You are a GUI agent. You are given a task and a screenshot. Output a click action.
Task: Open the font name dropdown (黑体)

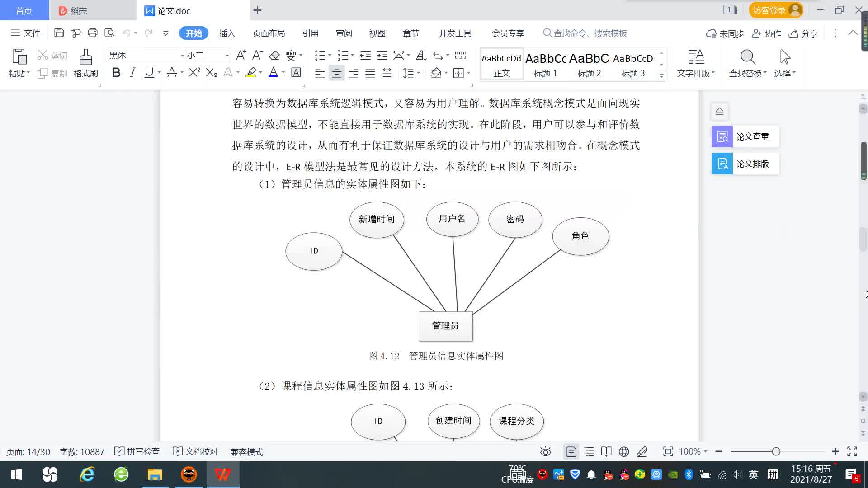pos(182,56)
